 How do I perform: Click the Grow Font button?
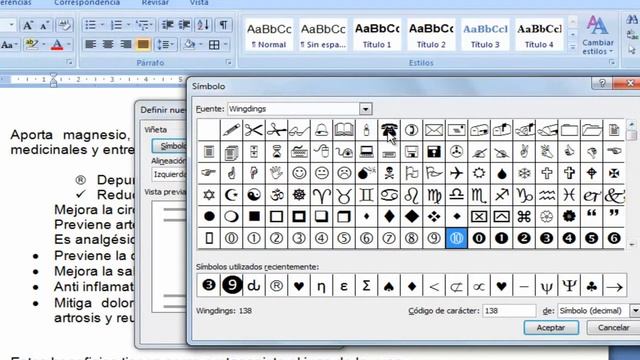28,25
